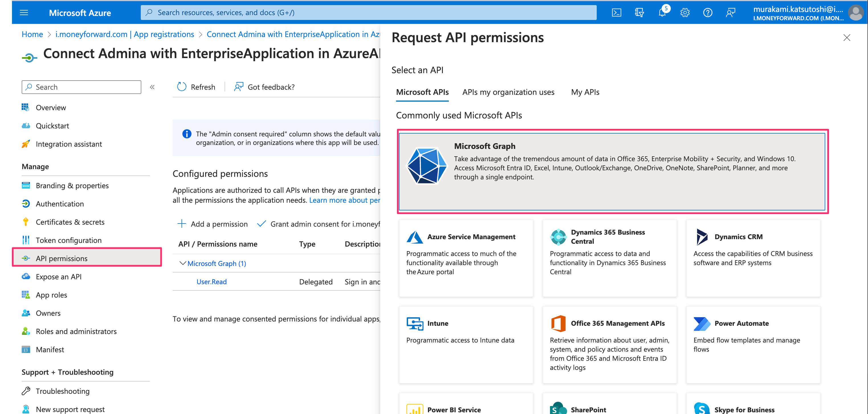Open the directories and subscriptions filter icon
Screen dimensions: 868x414
pos(639,13)
